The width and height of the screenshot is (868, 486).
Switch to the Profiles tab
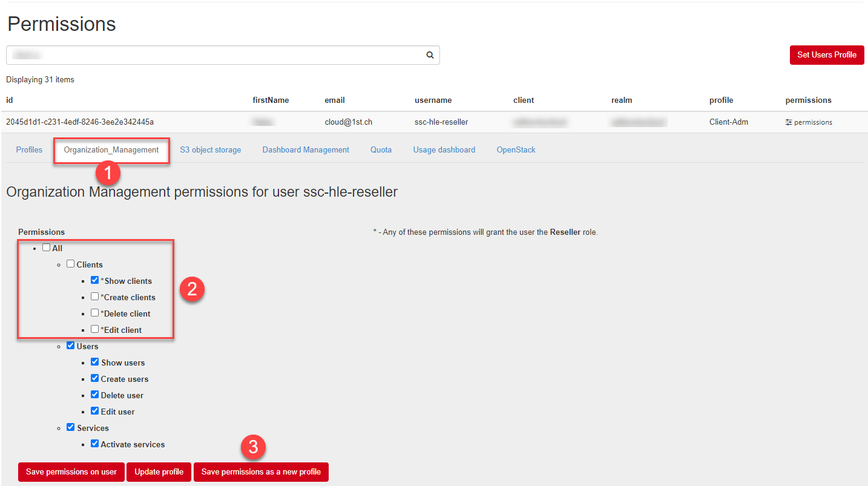(29, 150)
